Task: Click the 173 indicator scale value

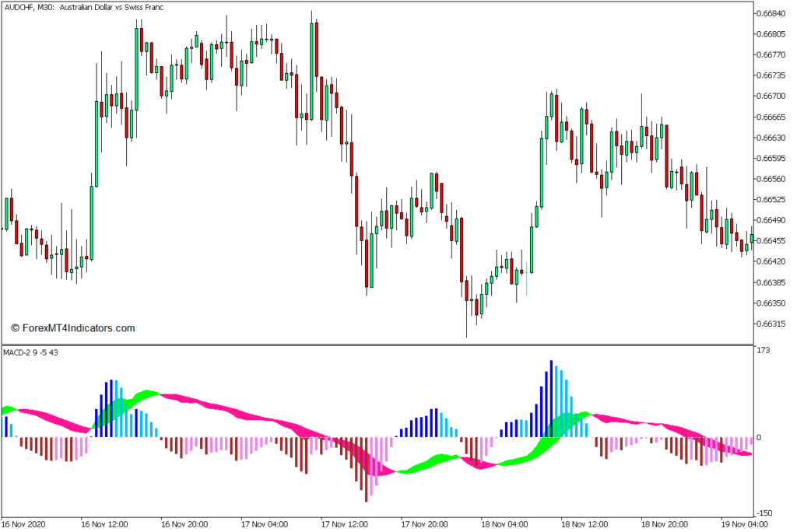Action: click(x=764, y=352)
